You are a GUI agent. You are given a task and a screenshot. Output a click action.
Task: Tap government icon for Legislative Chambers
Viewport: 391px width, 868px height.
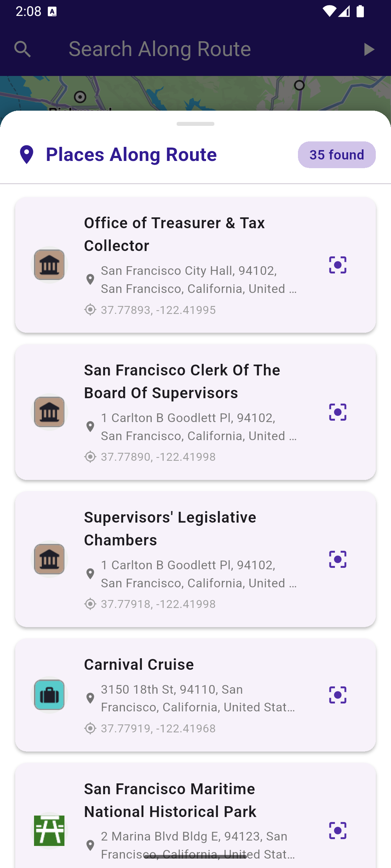point(49,559)
